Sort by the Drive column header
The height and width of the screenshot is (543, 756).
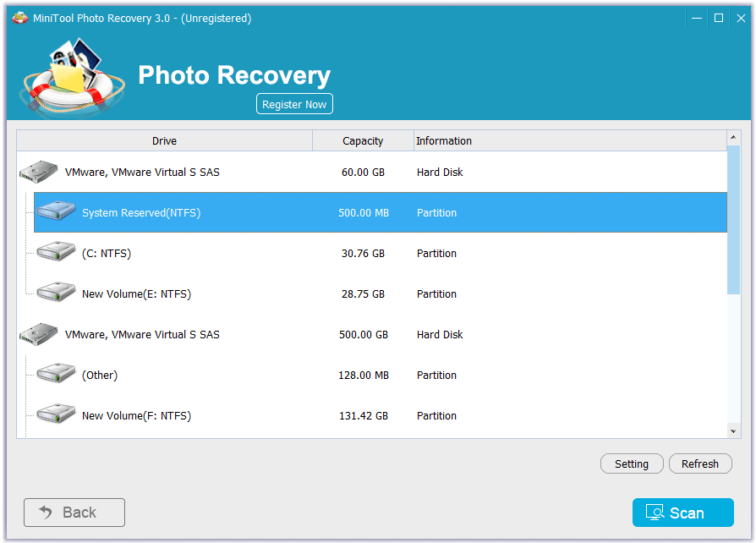[164, 140]
